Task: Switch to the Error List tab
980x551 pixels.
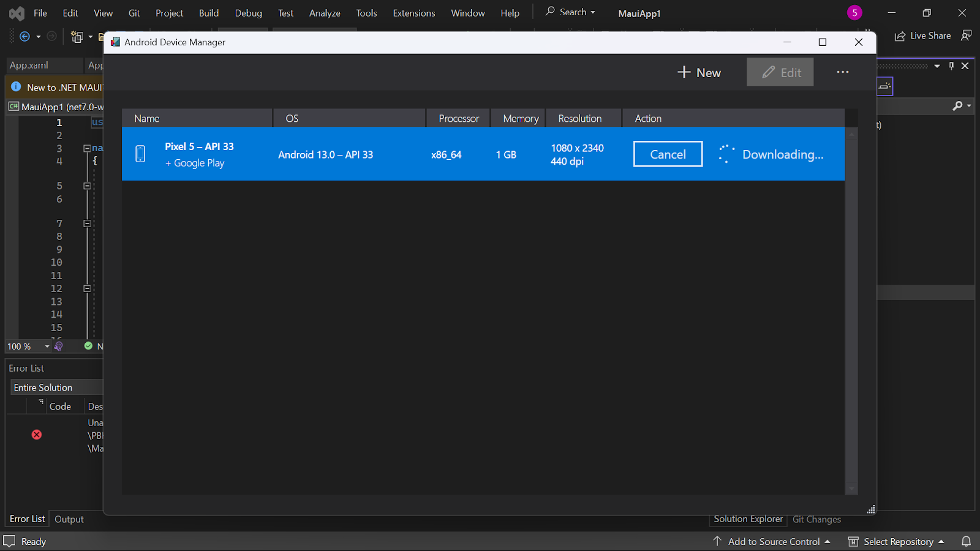Action: point(27,519)
